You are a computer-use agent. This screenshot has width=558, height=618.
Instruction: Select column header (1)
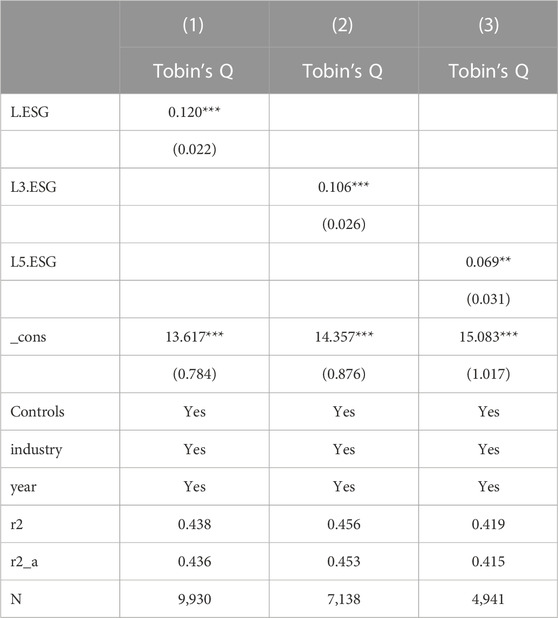coord(193,25)
